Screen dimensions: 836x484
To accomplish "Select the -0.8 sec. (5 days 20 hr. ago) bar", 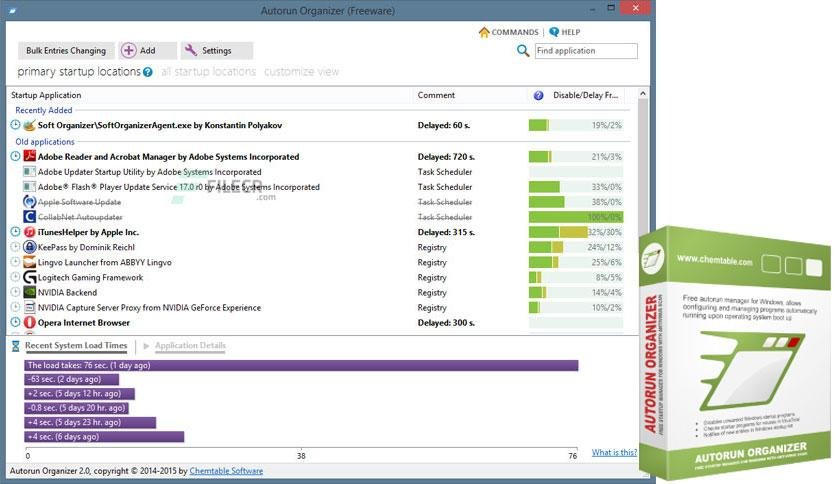I will click(x=77, y=408).
